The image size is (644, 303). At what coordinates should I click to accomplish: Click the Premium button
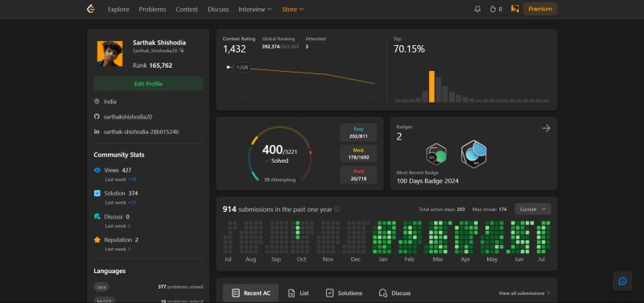pyautogui.click(x=540, y=9)
